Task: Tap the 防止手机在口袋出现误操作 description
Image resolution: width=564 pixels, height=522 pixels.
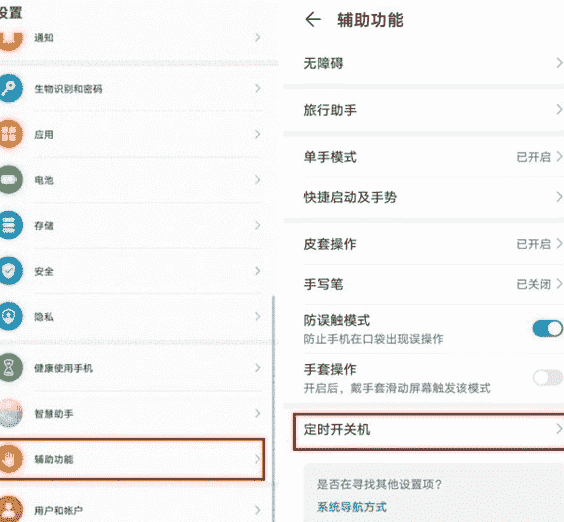Action: [x=373, y=339]
